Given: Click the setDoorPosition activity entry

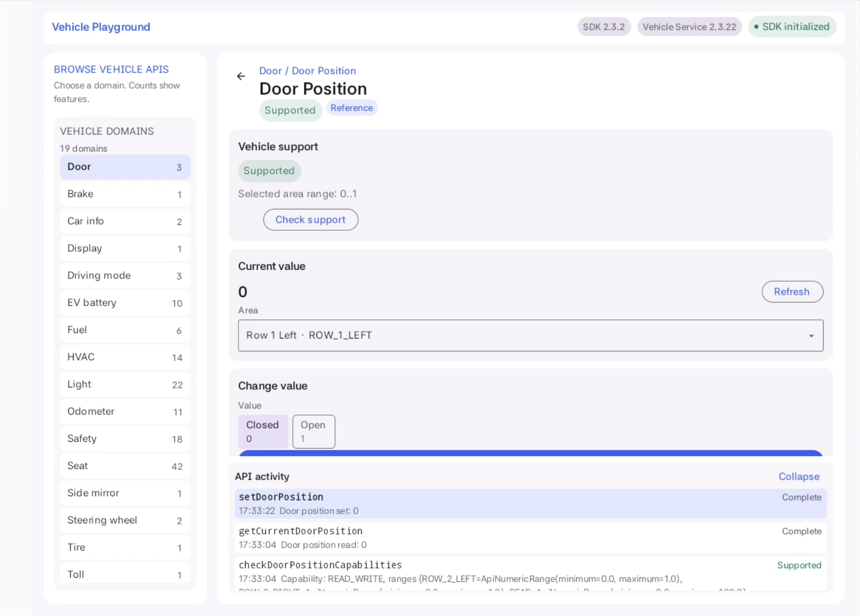Looking at the screenshot, I should tap(531, 503).
